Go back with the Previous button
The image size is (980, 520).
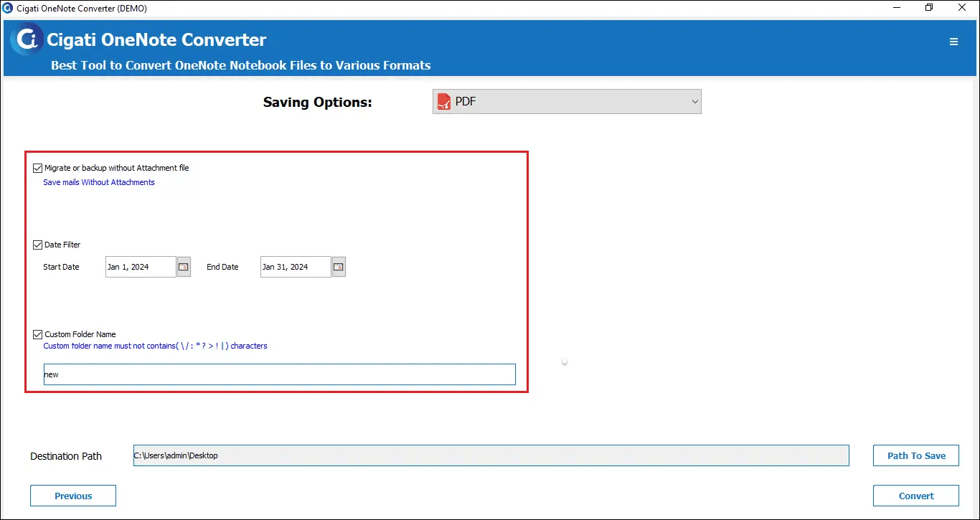[x=73, y=496]
